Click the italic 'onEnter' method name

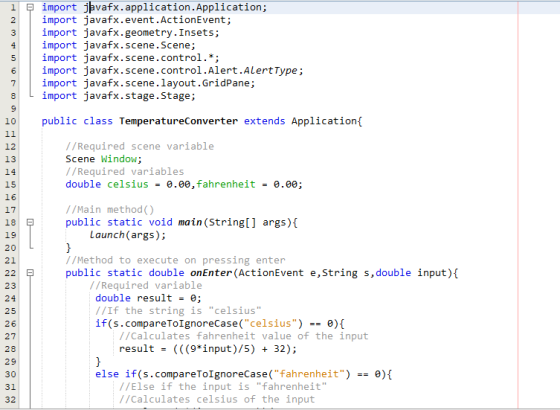coord(211,273)
